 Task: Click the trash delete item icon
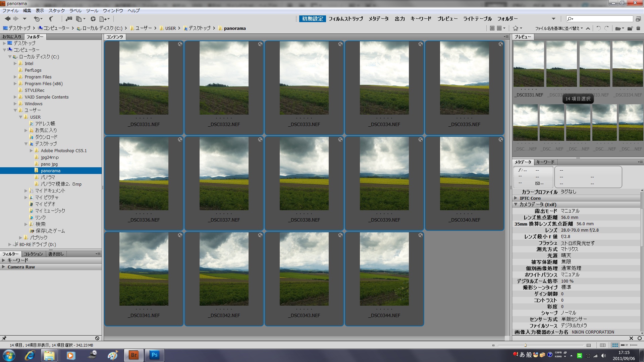[x=638, y=28]
